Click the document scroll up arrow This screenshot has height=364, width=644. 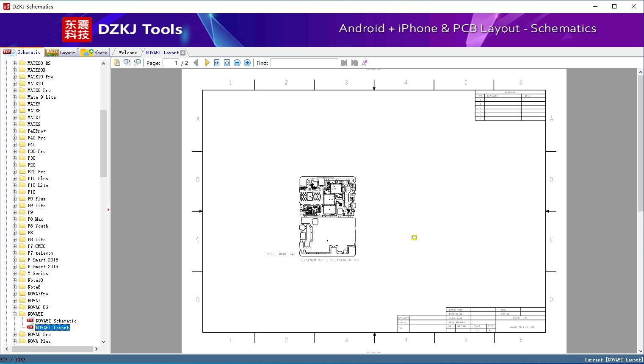(x=640, y=72)
